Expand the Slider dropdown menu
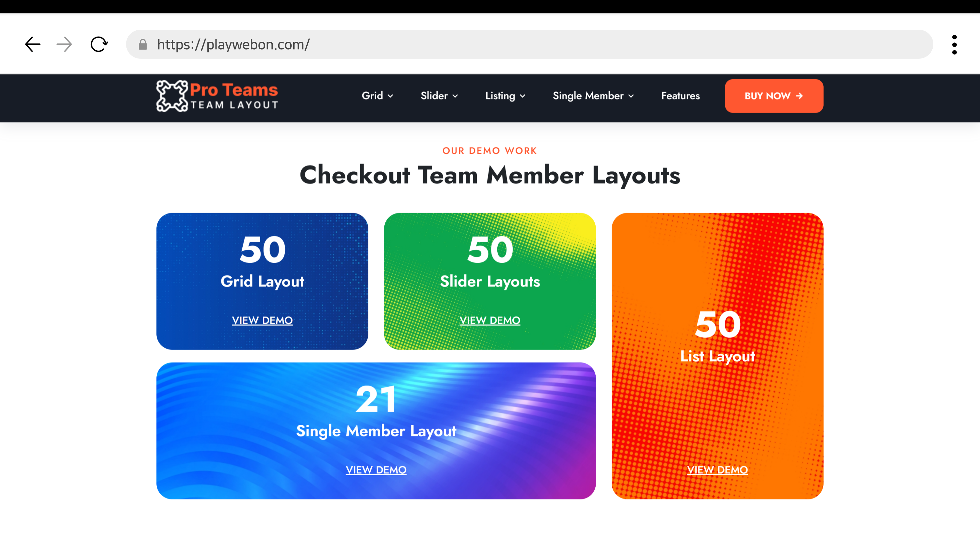Screen dimensions: 980x551 coord(439,96)
